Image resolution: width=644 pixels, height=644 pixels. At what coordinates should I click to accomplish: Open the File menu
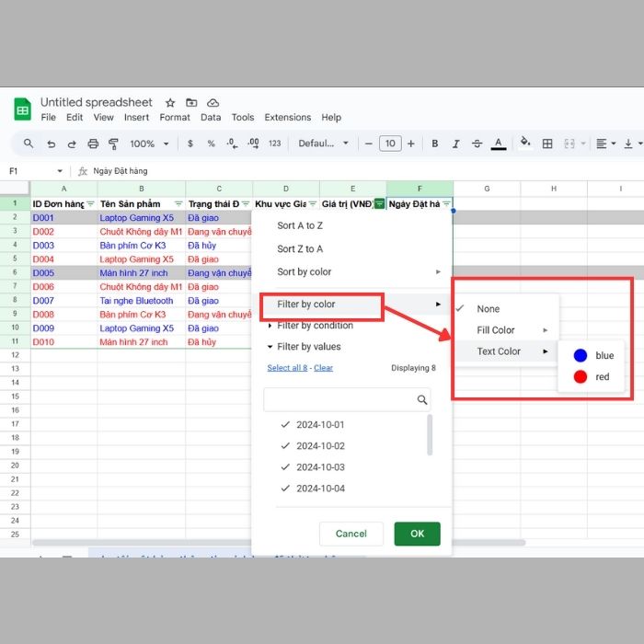coord(49,118)
